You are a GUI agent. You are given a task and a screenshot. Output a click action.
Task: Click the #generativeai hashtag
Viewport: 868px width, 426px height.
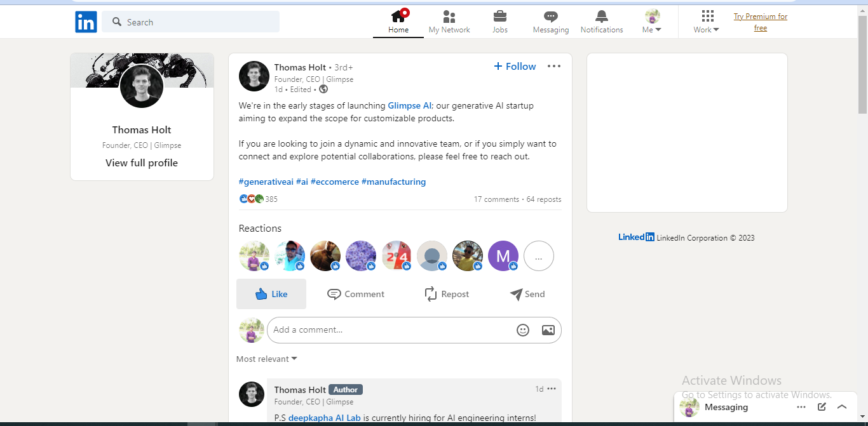(266, 182)
